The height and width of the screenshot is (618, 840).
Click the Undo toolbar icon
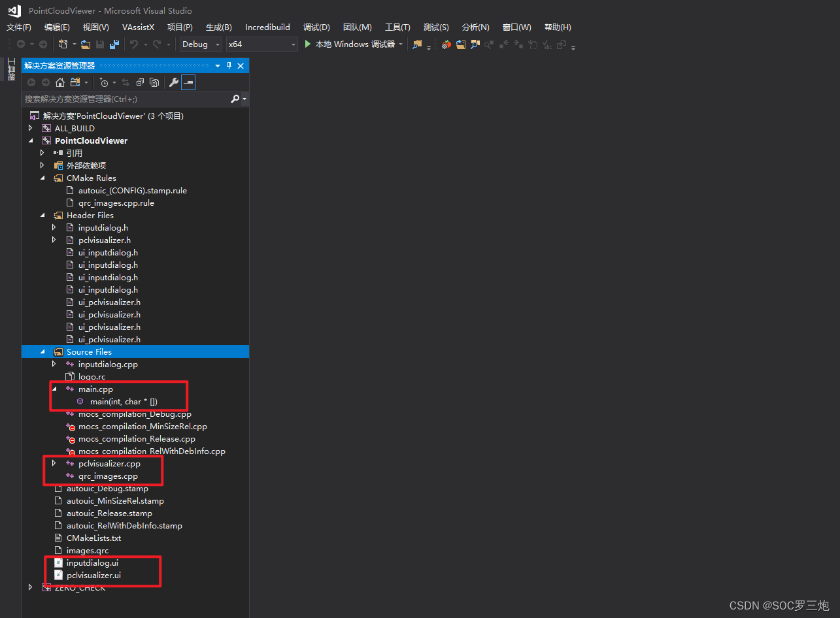(x=134, y=44)
